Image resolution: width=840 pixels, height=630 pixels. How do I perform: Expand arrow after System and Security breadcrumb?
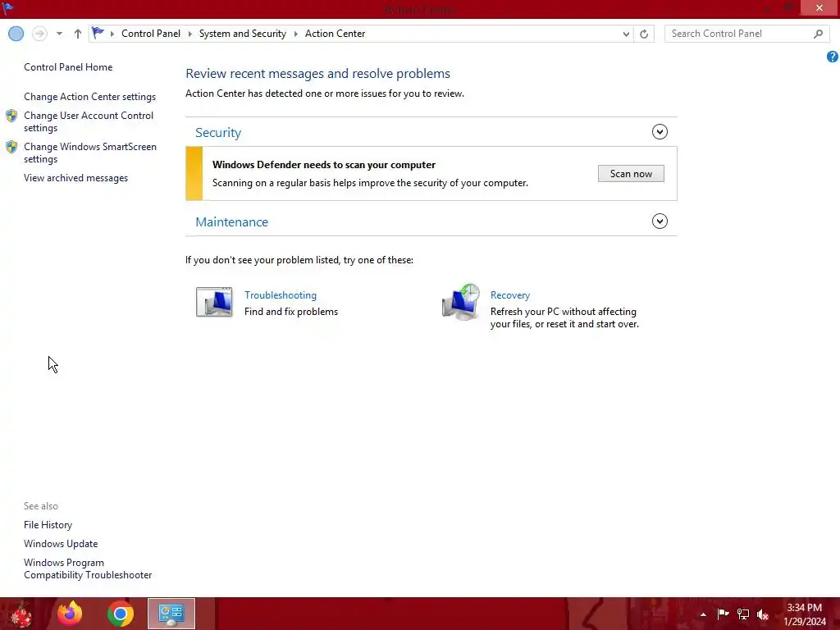295,34
